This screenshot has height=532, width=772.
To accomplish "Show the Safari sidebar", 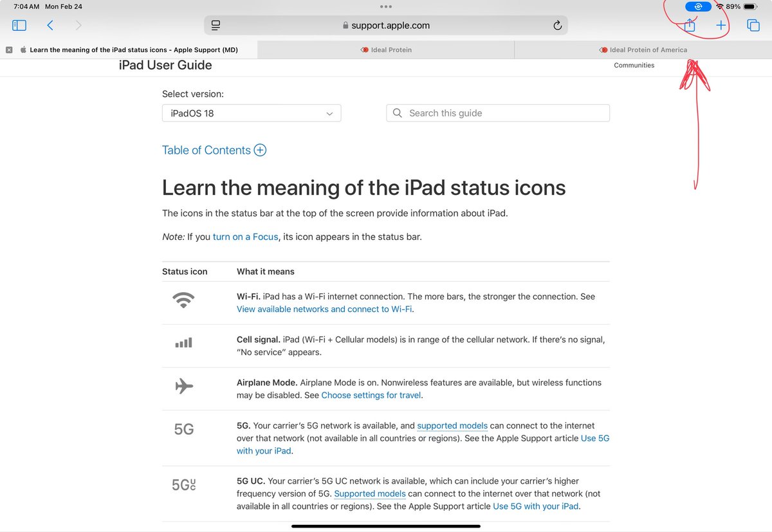I will [x=19, y=25].
